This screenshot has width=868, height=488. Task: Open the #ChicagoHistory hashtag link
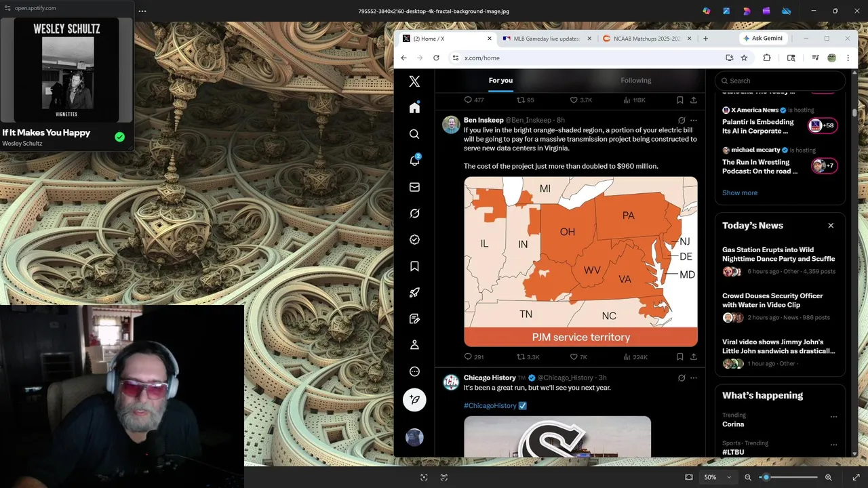(x=490, y=405)
